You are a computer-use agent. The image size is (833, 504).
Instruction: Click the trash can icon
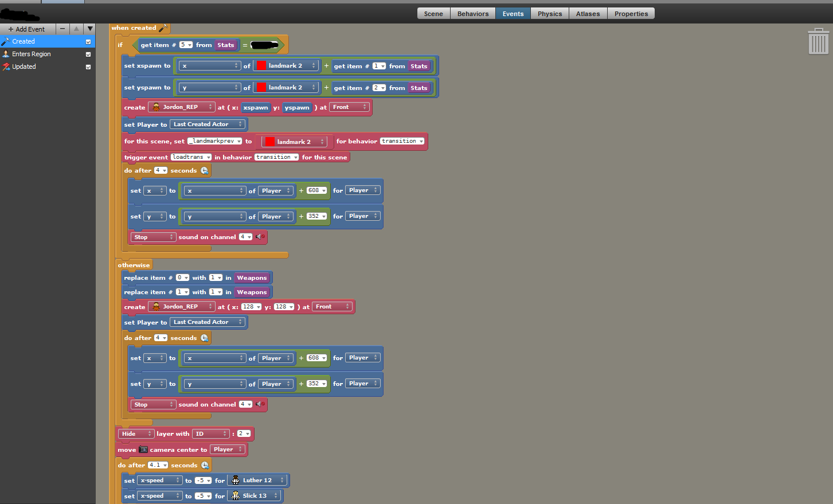pos(818,42)
